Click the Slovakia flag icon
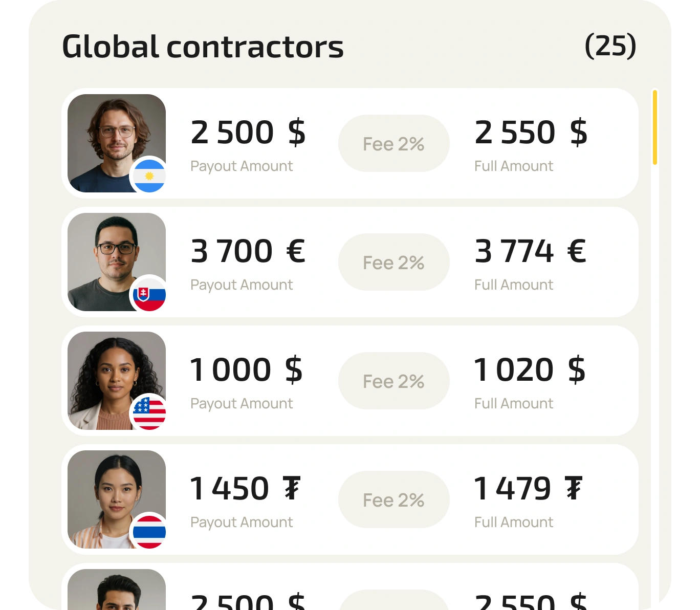The image size is (700, 610). 149,295
